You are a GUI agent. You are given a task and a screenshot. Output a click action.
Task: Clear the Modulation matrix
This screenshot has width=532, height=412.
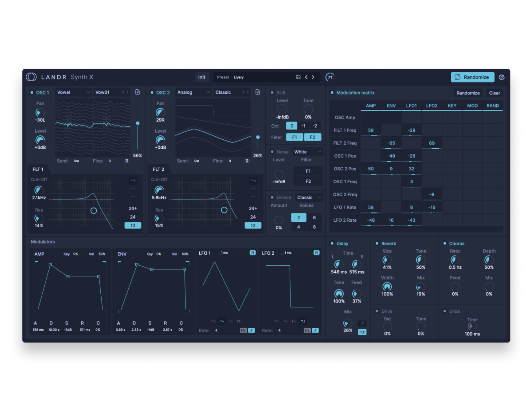pyautogui.click(x=495, y=93)
